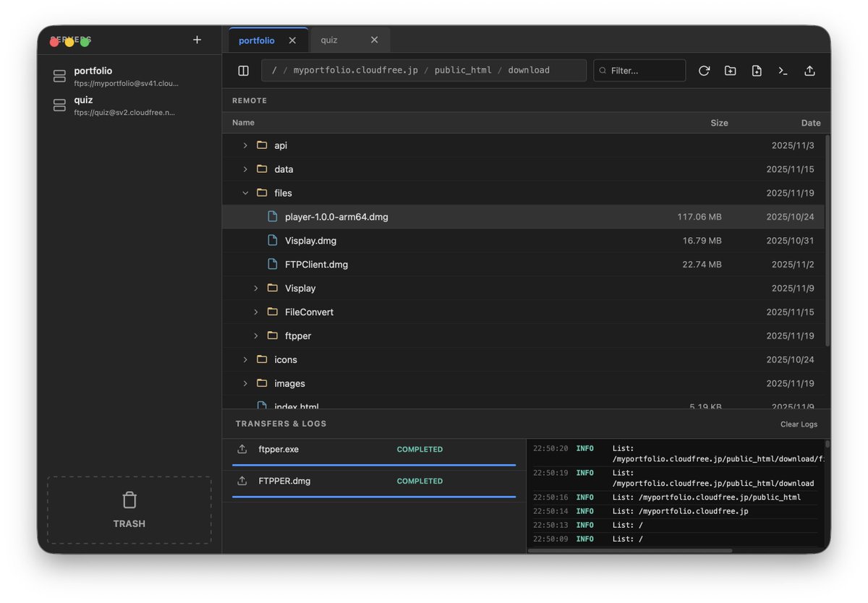Sort by the Name column header
Viewport: 868px width, 603px height.
[x=243, y=123]
